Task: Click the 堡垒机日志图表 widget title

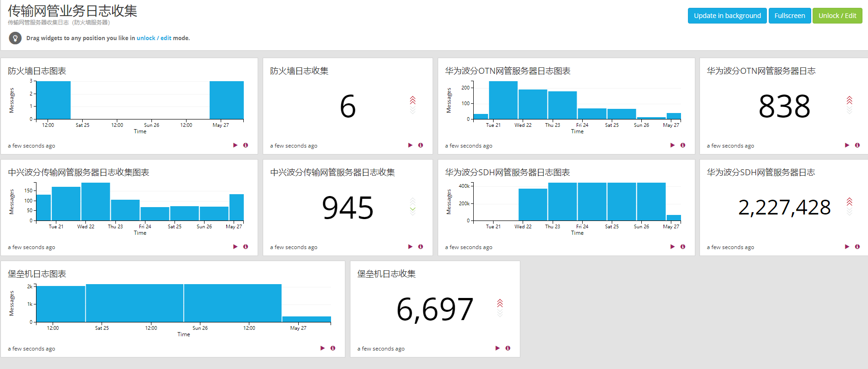Action: [x=37, y=274]
